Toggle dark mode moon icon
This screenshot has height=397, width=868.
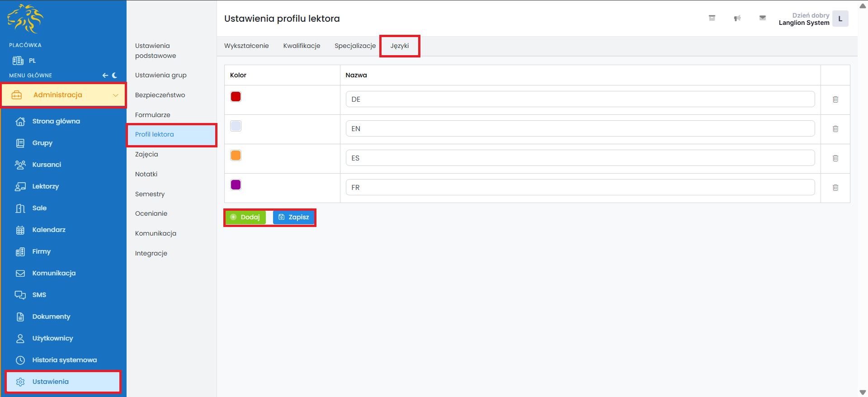click(115, 76)
